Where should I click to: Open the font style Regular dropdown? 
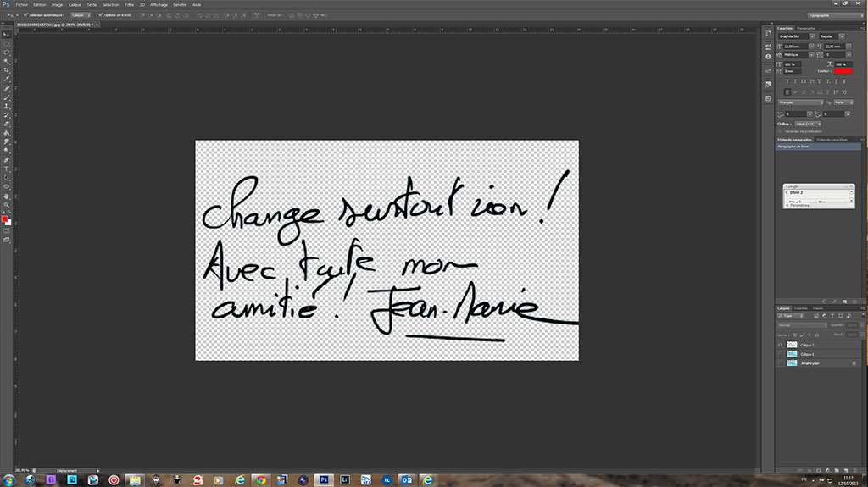click(842, 36)
